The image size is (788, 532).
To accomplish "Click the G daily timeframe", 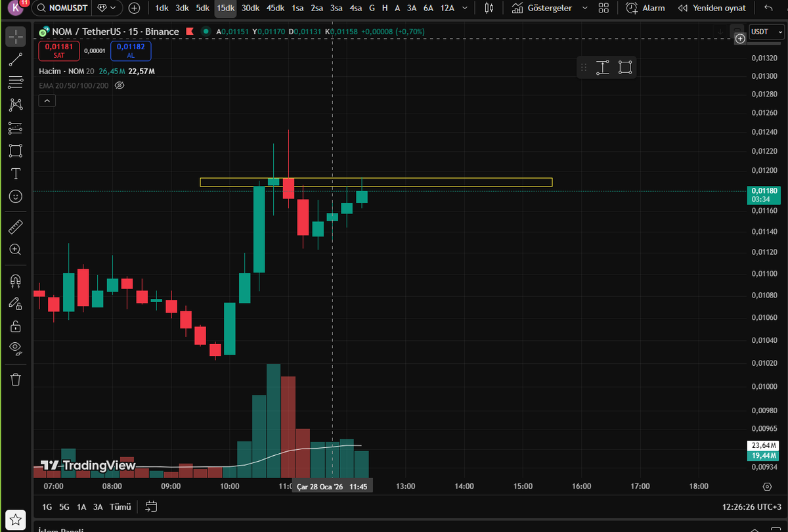I will pyautogui.click(x=372, y=8).
